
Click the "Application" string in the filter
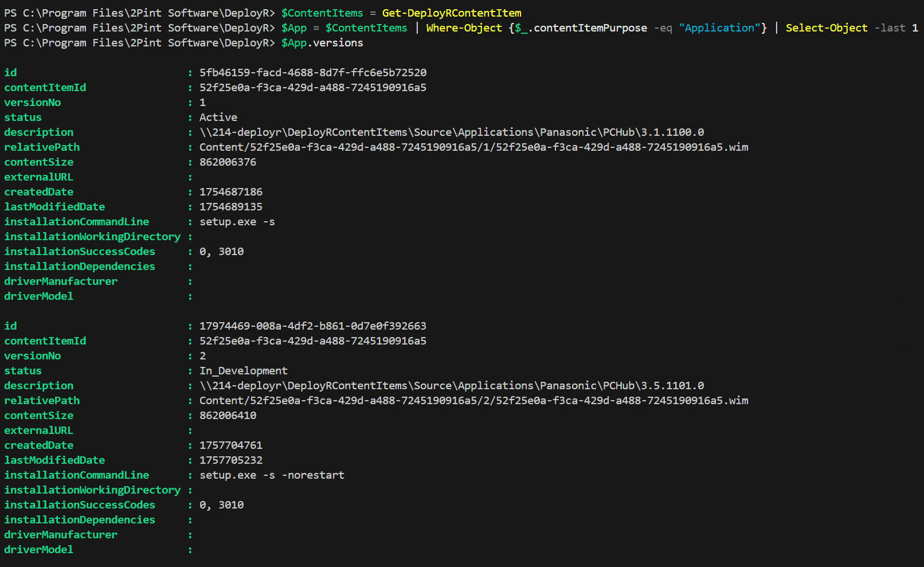(x=720, y=28)
